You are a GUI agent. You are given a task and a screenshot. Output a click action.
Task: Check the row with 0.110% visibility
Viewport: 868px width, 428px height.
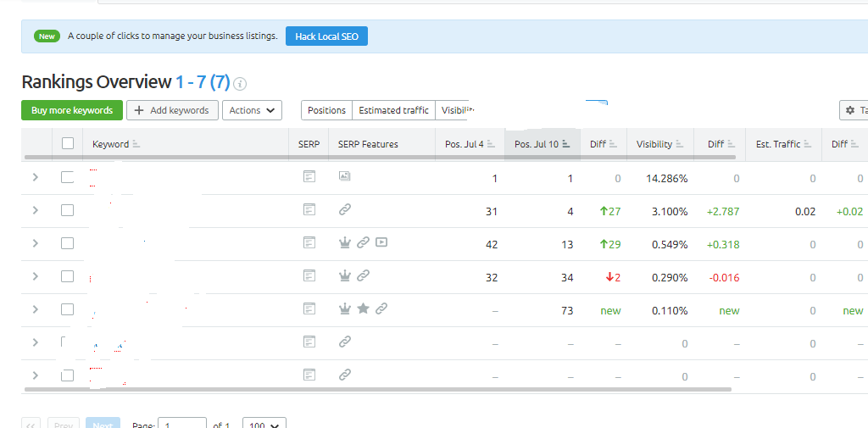pos(68,309)
